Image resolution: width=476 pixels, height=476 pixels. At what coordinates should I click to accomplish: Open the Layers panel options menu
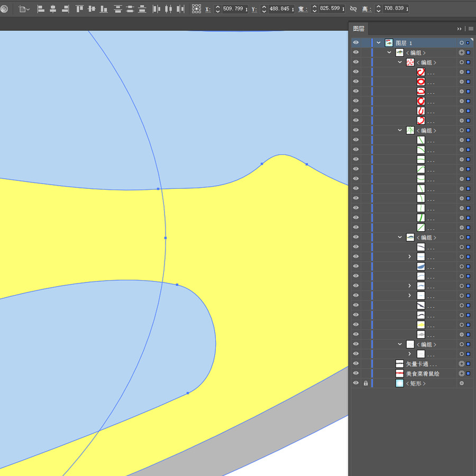coord(471,29)
